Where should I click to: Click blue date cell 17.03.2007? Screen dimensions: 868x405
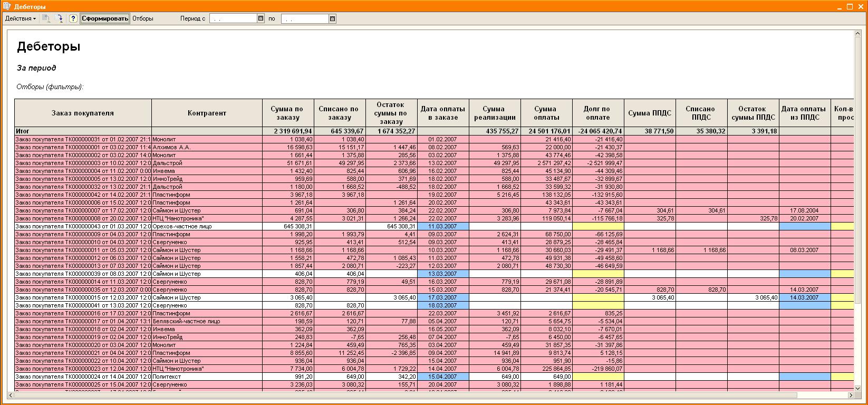[x=443, y=297]
